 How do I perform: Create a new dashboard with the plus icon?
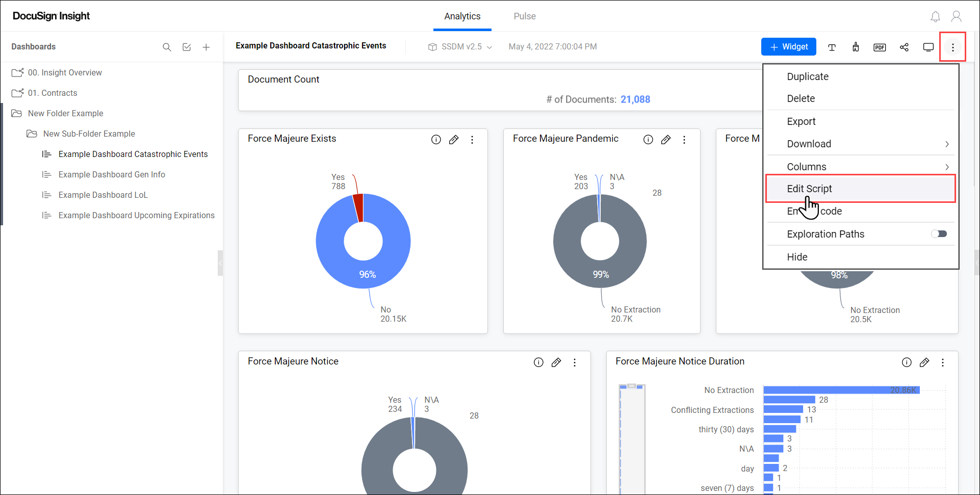[x=207, y=47]
